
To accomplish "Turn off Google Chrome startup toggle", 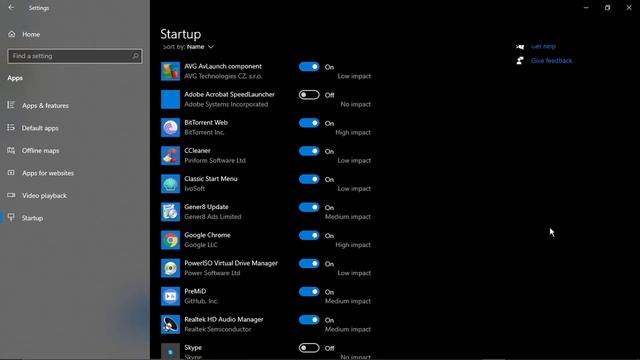I will click(x=309, y=236).
